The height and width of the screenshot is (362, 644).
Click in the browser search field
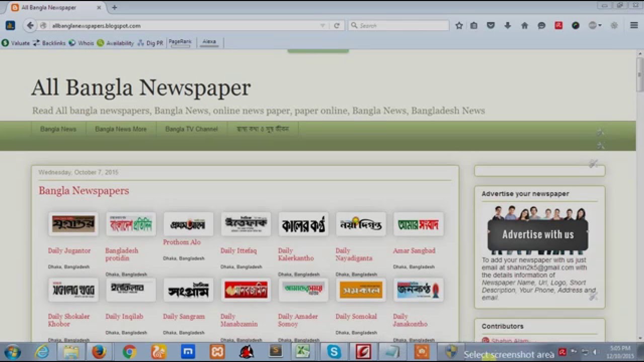[403, 26]
